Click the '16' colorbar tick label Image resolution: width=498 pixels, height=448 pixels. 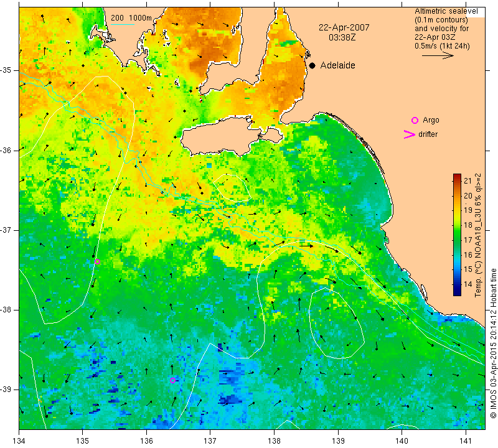[x=468, y=254]
